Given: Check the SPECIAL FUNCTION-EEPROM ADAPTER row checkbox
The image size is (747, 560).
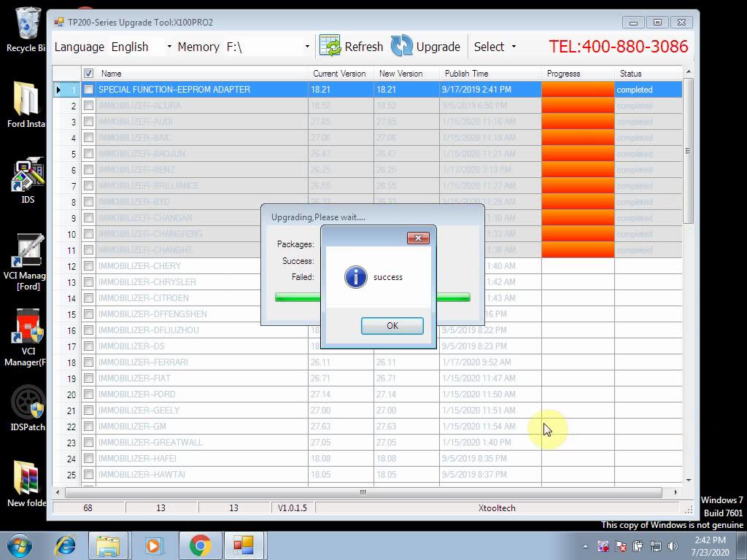Looking at the screenshot, I should point(88,90).
